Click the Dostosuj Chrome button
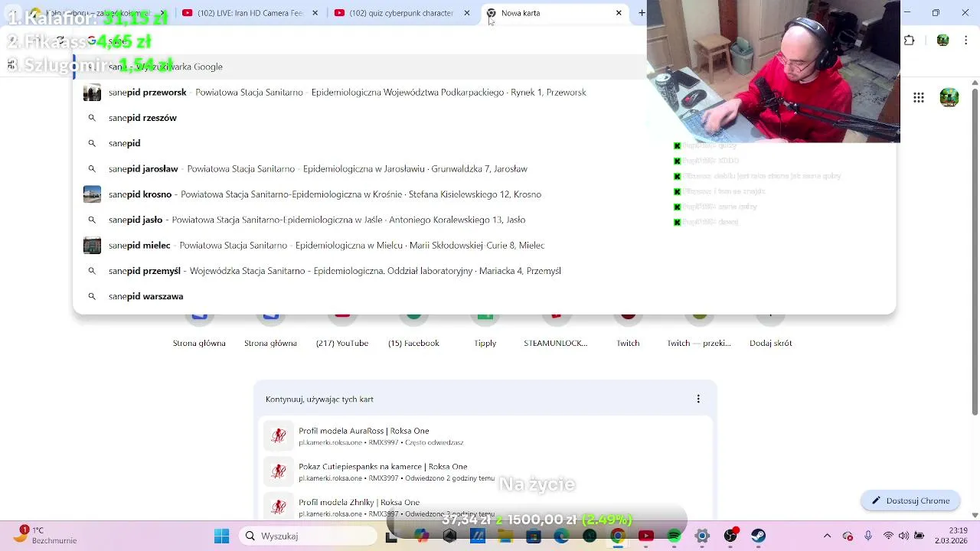This screenshot has height=551, width=980. click(910, 500)
